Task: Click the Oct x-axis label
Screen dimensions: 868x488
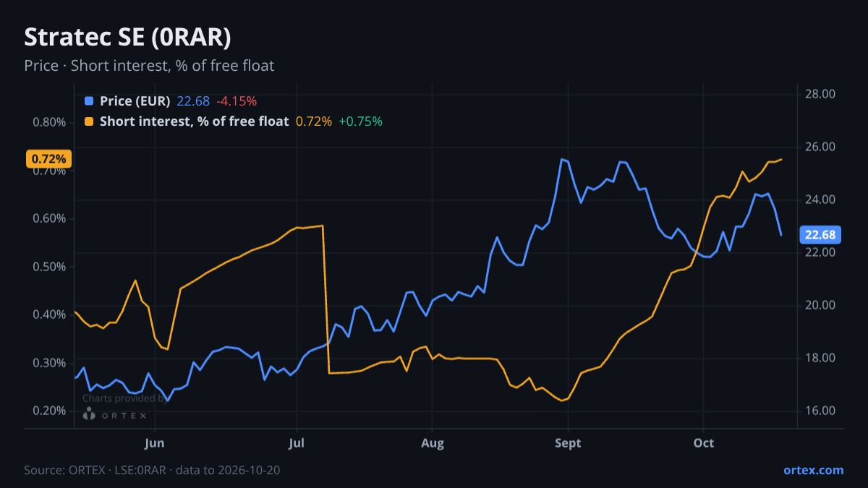Action: click(x=703, y=442)
